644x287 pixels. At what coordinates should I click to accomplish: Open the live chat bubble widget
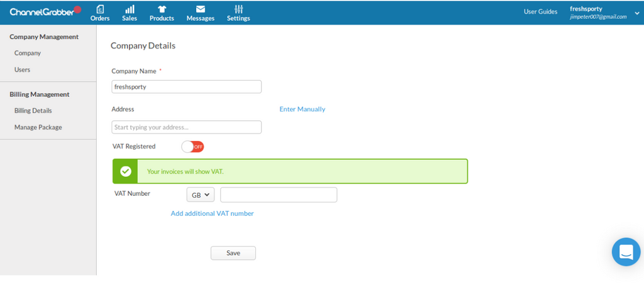pyautogui.click(x=625, y=252)
